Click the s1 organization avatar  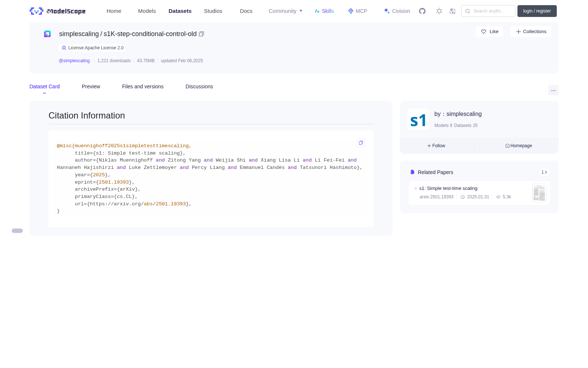coord(418,119)
